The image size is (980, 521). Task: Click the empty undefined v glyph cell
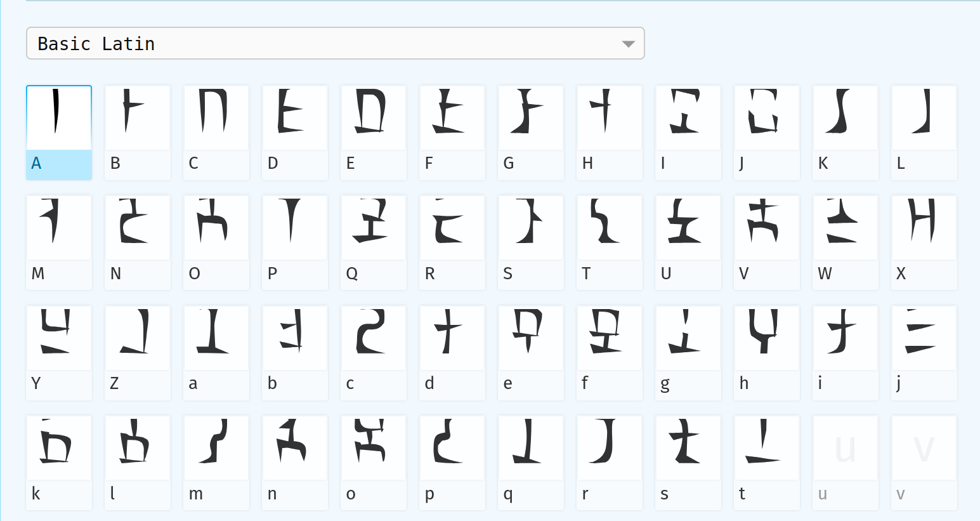click(924, 447)
